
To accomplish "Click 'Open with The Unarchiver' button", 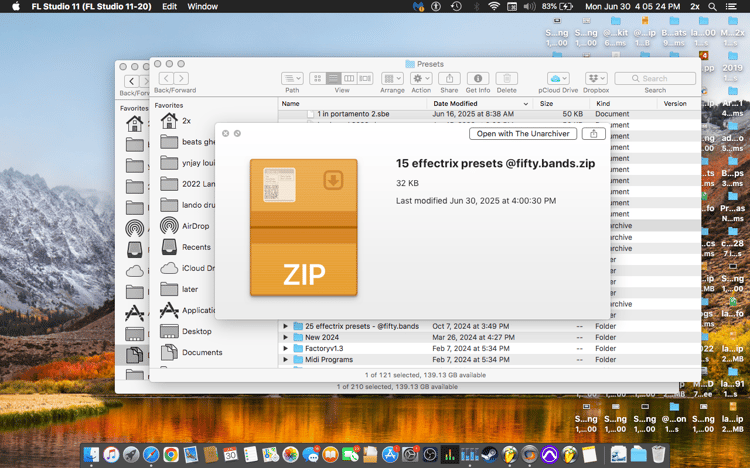I will pyautogui.click(x=523, y=134).
